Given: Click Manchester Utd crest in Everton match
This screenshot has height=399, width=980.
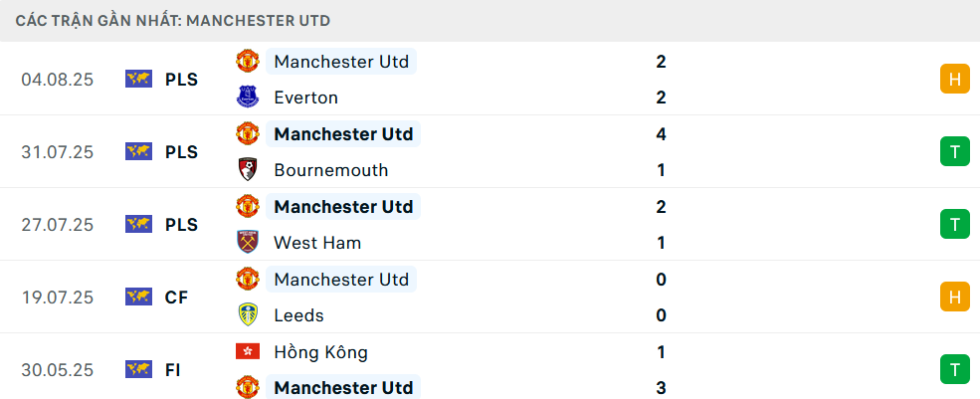Looking at the screenshot, I should coord(247,62).
